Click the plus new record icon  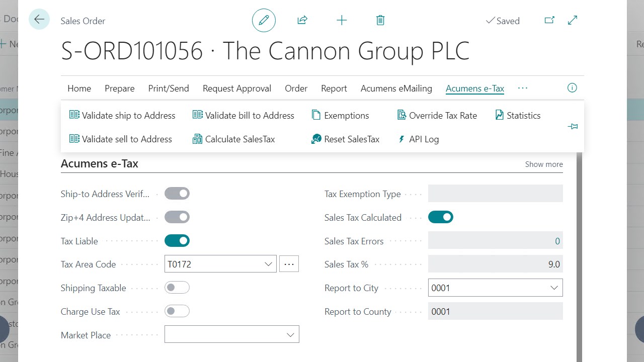pos(342,21)
